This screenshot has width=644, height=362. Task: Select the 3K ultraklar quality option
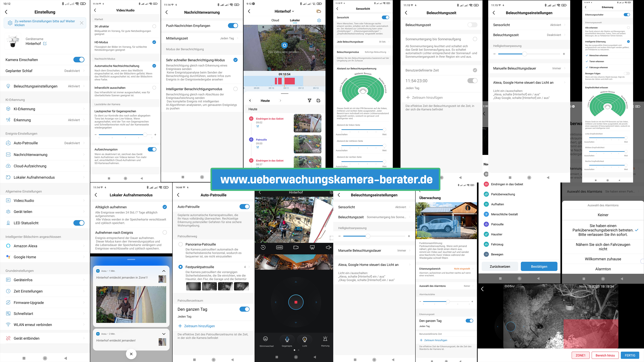154,26
